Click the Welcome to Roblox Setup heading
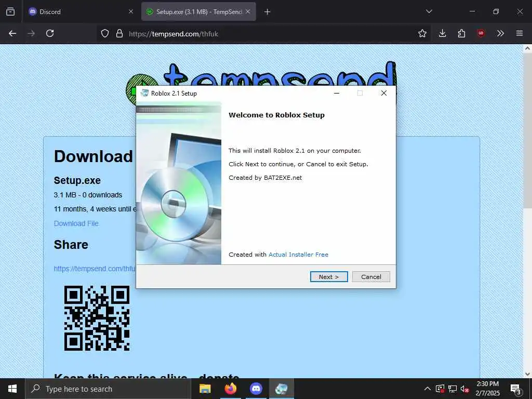 [276, 115]
